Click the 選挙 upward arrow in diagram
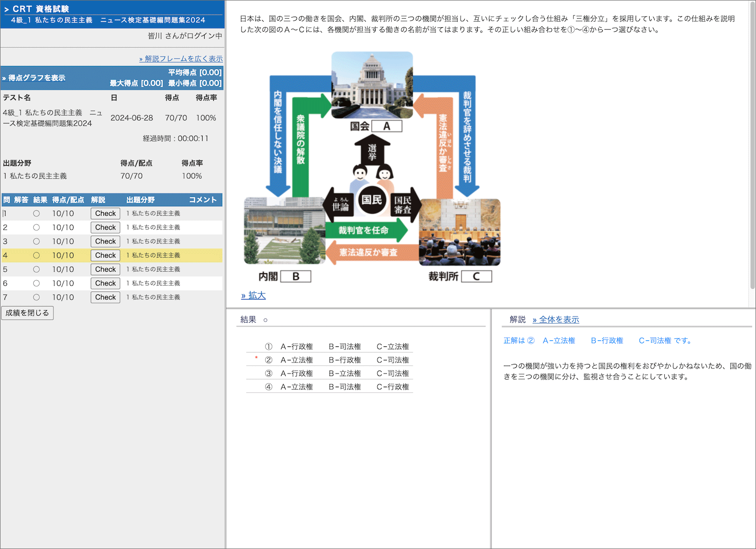The image size is (756, 549). 372,151
